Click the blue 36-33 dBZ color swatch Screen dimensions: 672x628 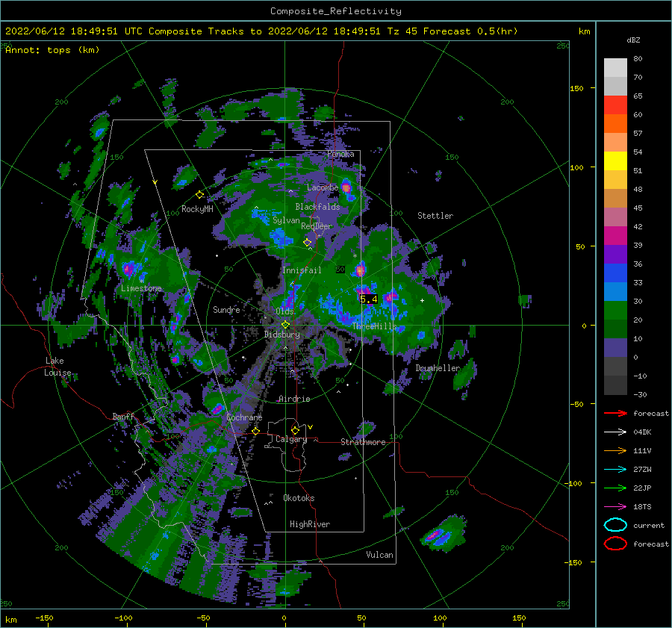[x=615, y=273]
